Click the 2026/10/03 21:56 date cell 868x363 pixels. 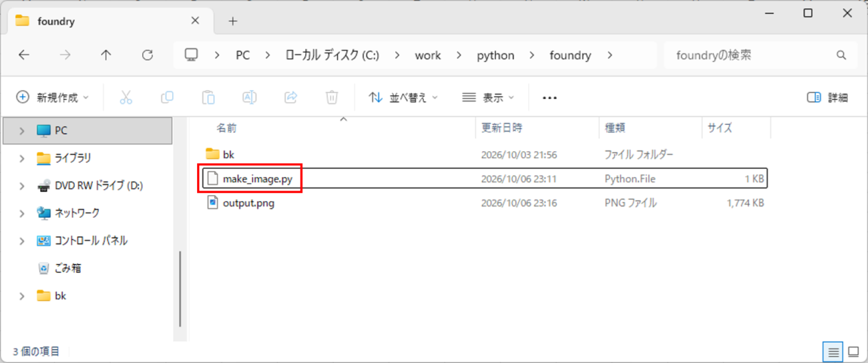click(x=519, y=154)
